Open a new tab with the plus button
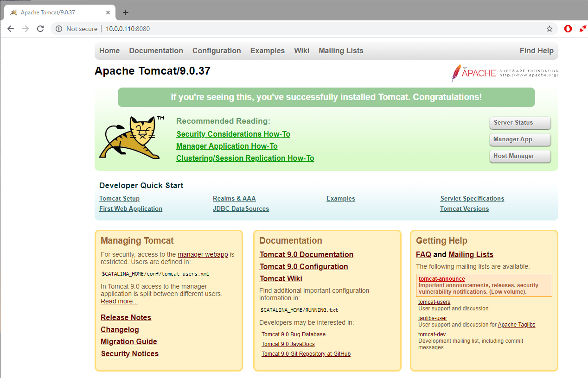Viewport: 588px width, 378px height. point(126,13)
